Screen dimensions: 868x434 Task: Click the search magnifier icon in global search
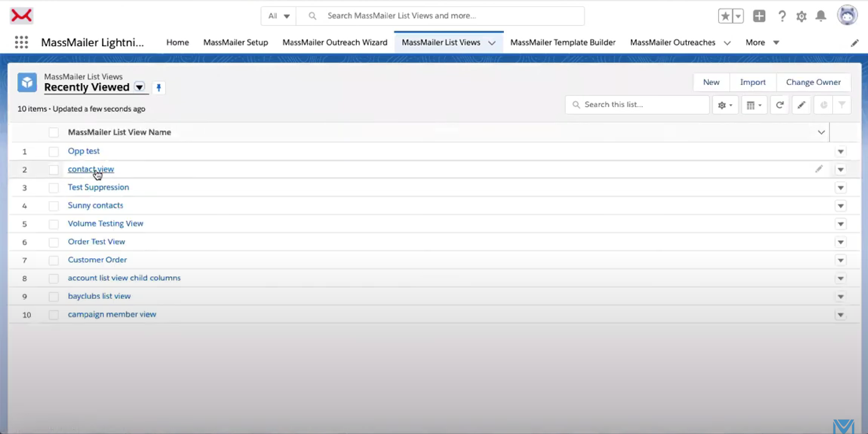313,16
